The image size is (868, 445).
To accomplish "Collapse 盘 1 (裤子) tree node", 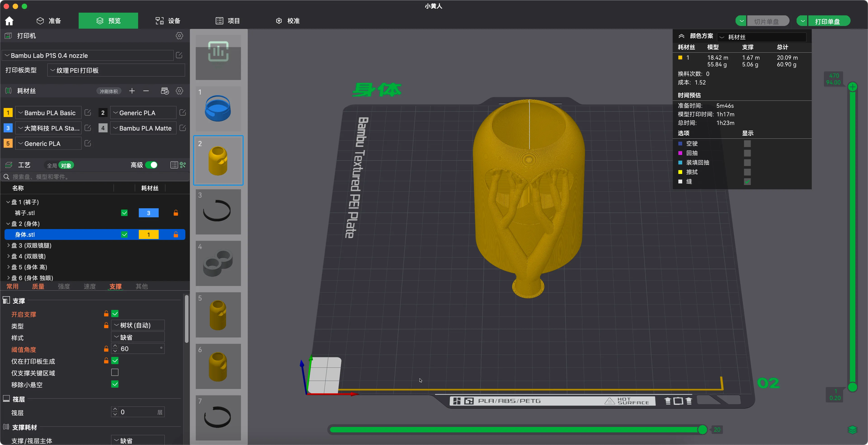I will point(8,202).
